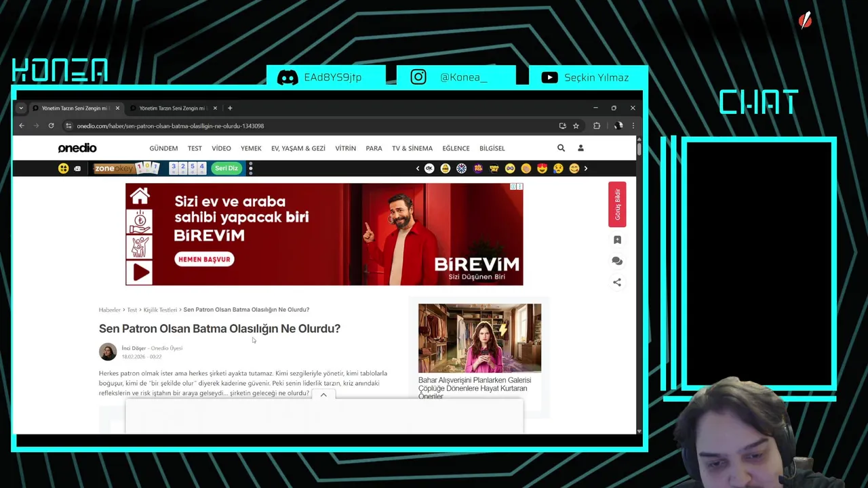Image resolution: width=868 pixels, height=488 pixels.
Task: Close the Birevim ad via corner icon
Action: tap(519, 186)
